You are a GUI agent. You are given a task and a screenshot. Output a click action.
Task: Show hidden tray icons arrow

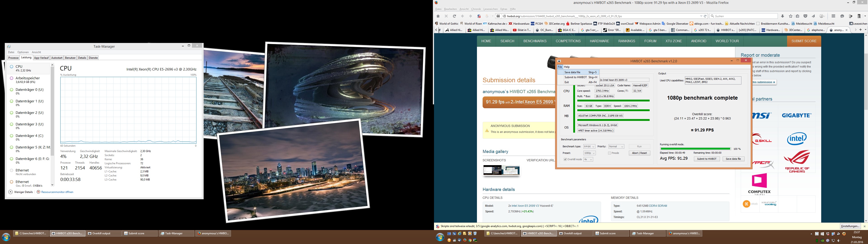pyautogui.click(x=811, y=234)
